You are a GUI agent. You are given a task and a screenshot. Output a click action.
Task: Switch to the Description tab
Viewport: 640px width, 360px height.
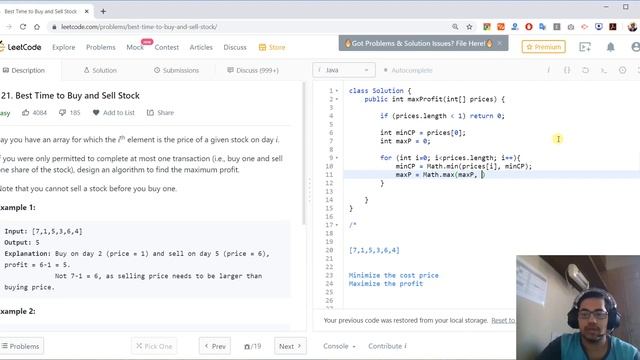[x=24, y=70]
